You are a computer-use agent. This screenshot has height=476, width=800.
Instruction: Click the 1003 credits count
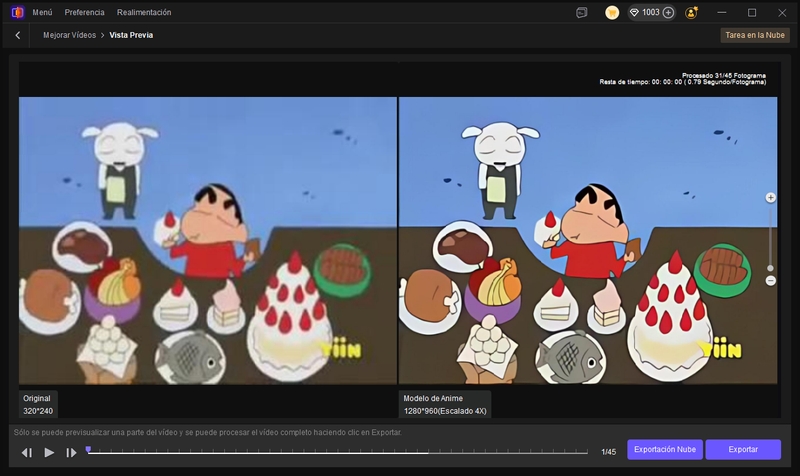tap(651, 12)
